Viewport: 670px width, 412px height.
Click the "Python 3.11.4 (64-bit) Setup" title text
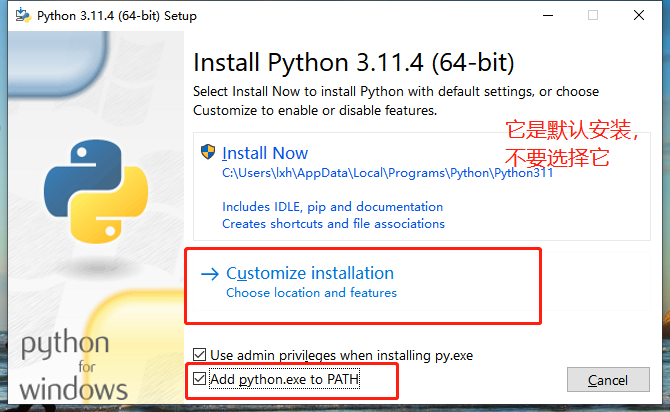click(117, 16)
